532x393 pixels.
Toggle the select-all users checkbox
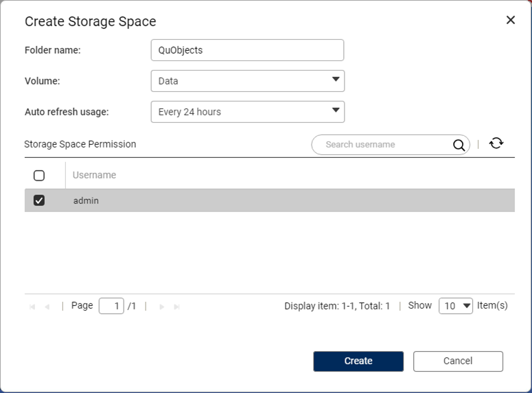[x=39, y=176]
